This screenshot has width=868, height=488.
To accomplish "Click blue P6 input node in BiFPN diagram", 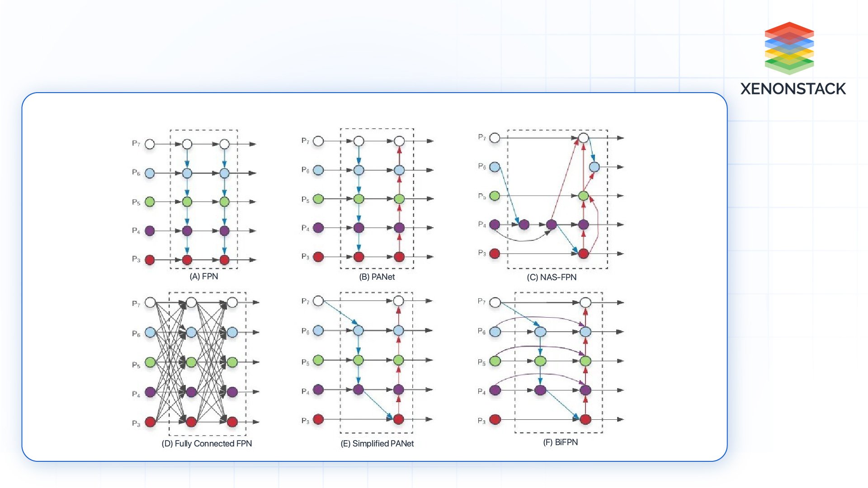I will pyautogui.click(x=495, y=332).
